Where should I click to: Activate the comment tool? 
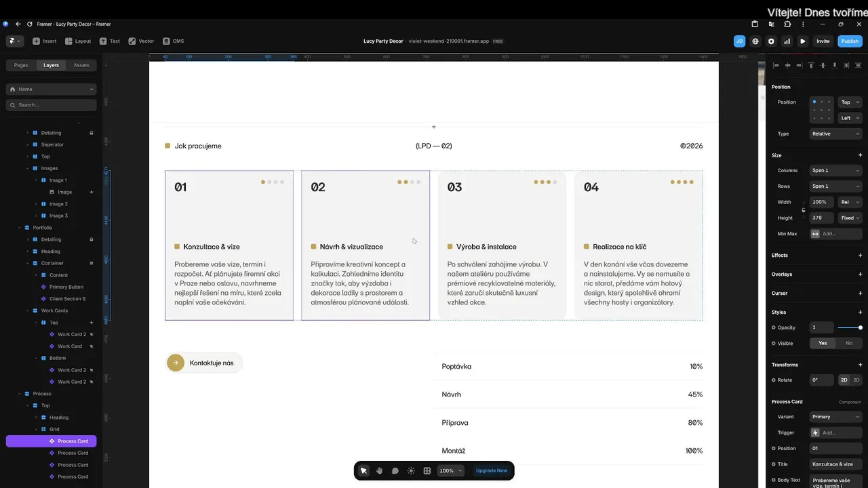(x=395, y=470)
